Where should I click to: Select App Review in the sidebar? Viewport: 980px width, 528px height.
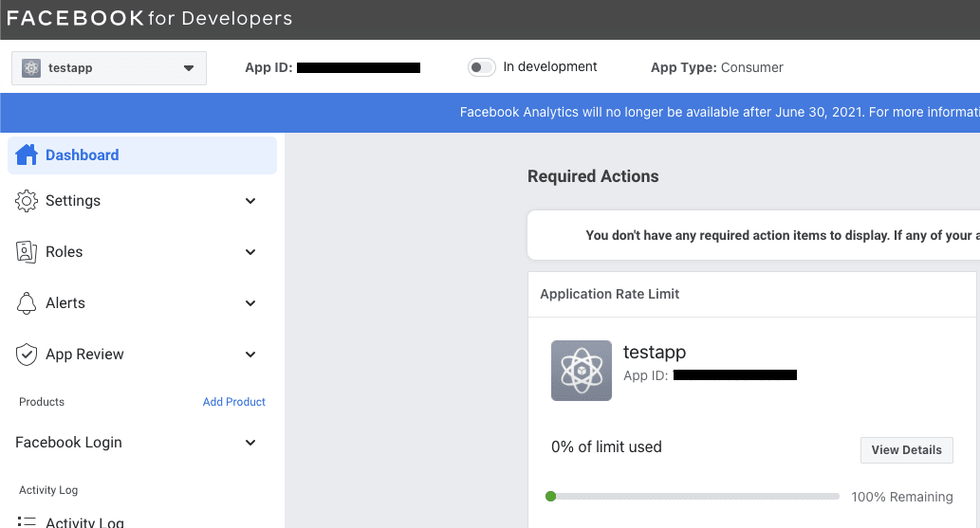click(142, 355)
